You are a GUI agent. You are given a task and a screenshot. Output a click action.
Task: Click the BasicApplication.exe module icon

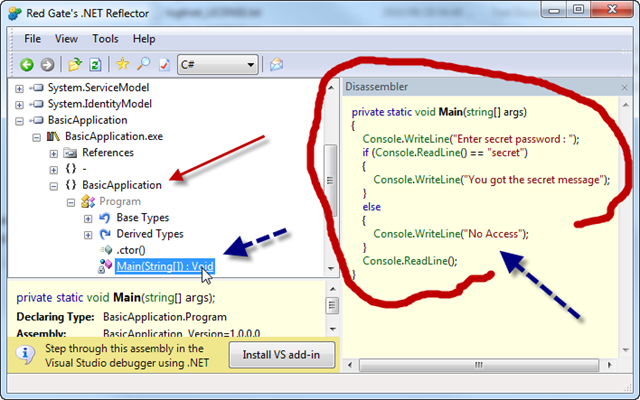coord(53,136)
